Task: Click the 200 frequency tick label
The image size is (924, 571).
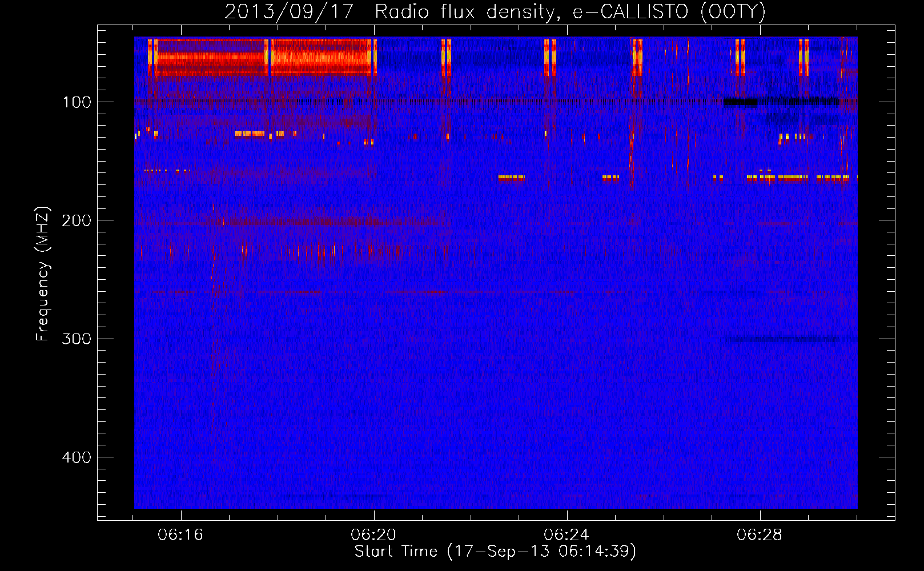Action: click(x=77, y=220)
